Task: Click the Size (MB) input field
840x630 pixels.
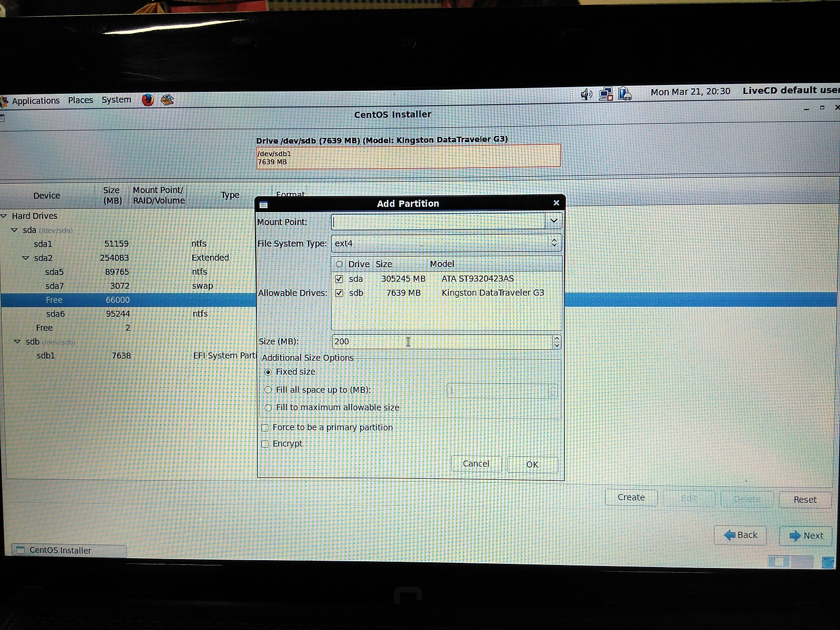Action: click(x=443, y=342)
